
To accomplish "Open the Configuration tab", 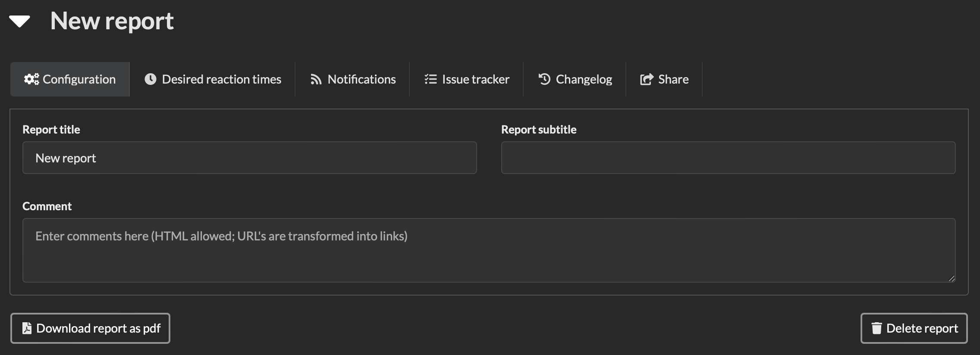I will point(70,79).
